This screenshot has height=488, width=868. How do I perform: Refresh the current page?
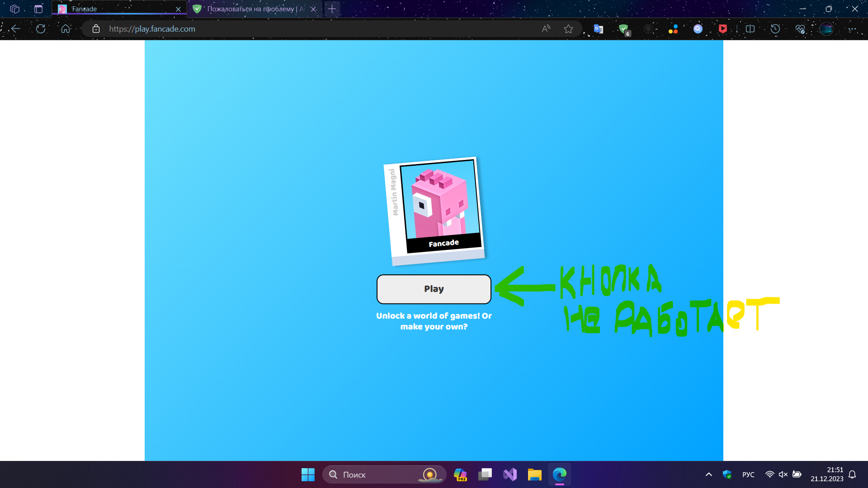point(41,29)
